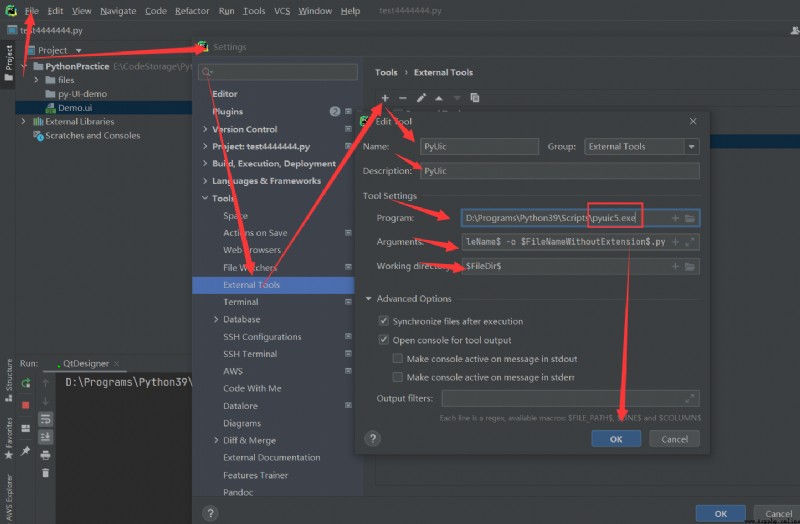Open Plugins settings page
Screen dimensions: 800x524
(228, 111)
